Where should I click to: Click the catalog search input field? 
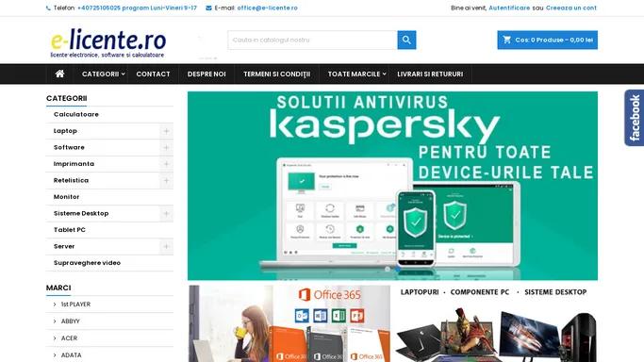coord(312,40)
